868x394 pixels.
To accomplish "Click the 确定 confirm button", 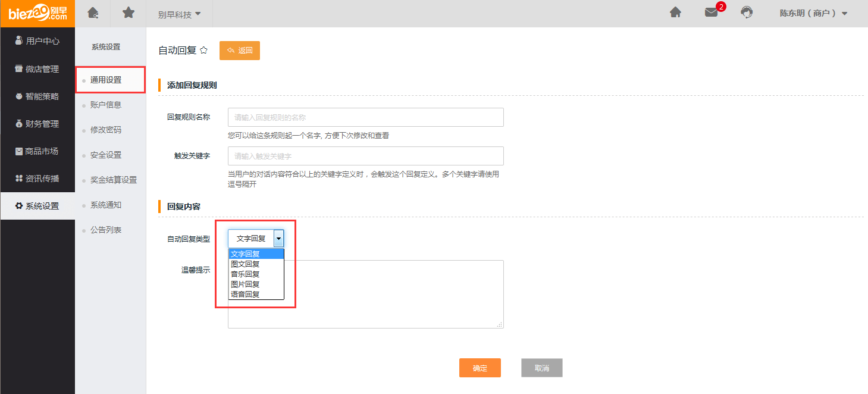I will (480, 368).
